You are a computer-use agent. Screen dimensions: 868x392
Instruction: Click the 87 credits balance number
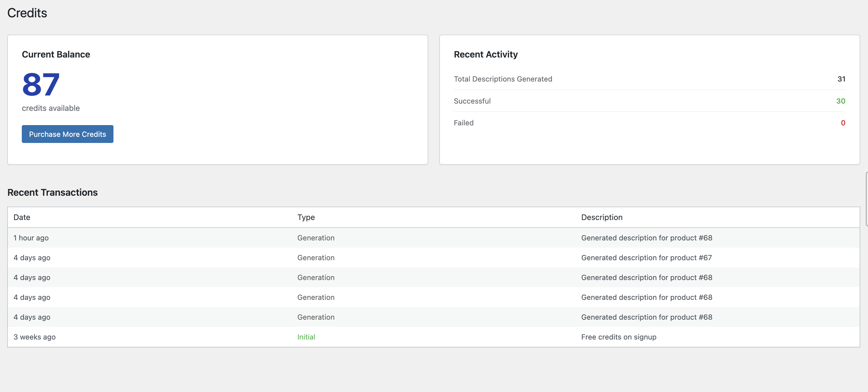[41, 84]
